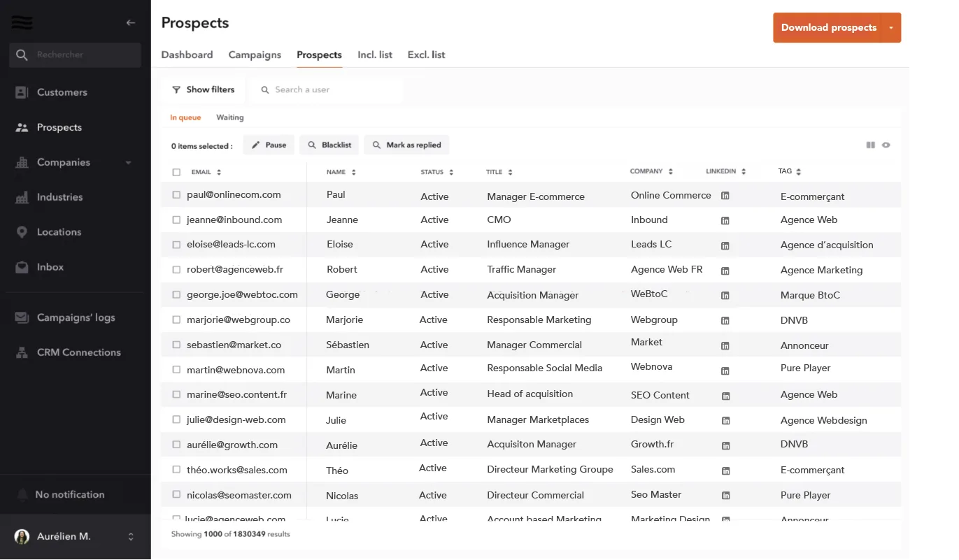Collapse sidebar with the back arrow

point(130,23)
